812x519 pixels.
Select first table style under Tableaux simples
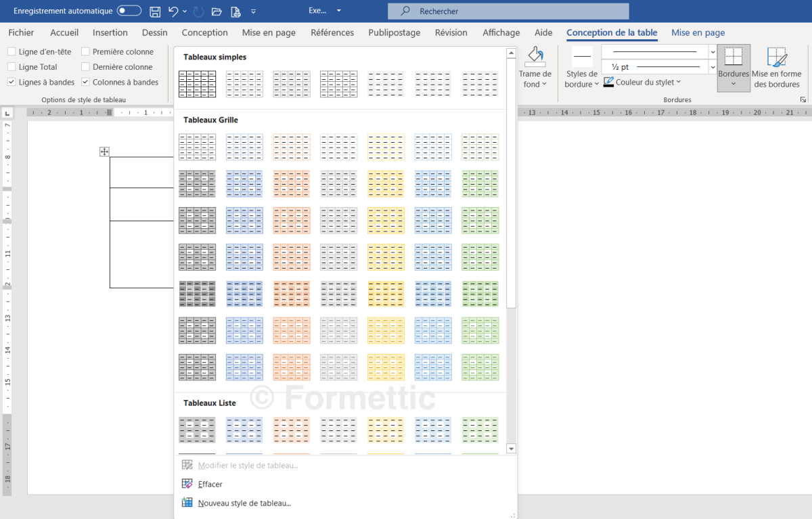pos(197,84)
